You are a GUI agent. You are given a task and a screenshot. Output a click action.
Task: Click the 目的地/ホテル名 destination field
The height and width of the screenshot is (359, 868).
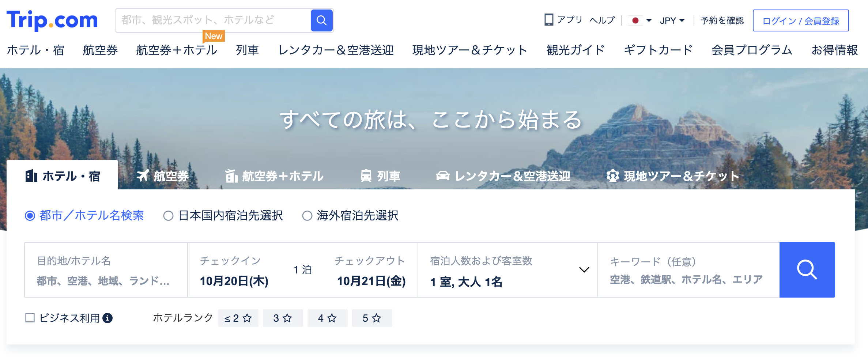point(106,270)
